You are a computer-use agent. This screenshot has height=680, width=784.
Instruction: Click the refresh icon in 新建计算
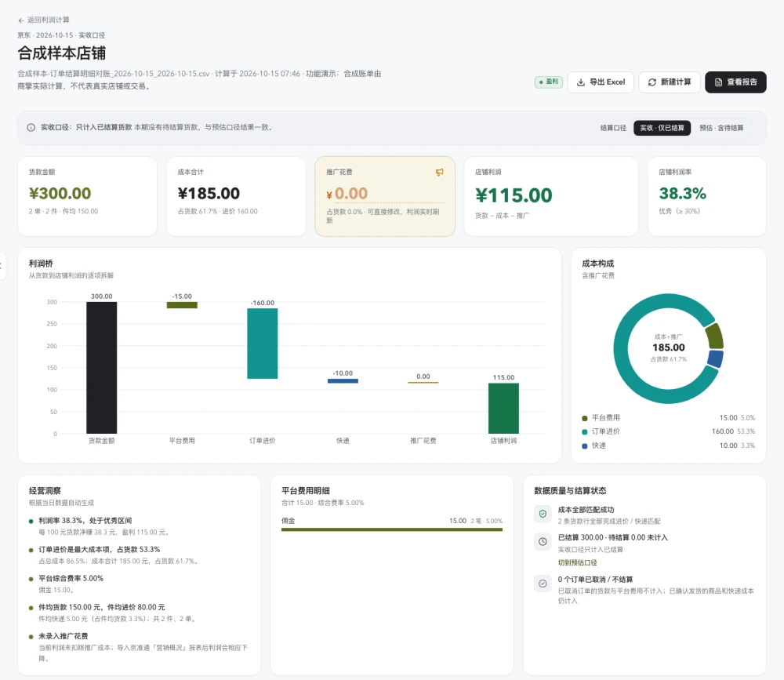coord(652,82)
